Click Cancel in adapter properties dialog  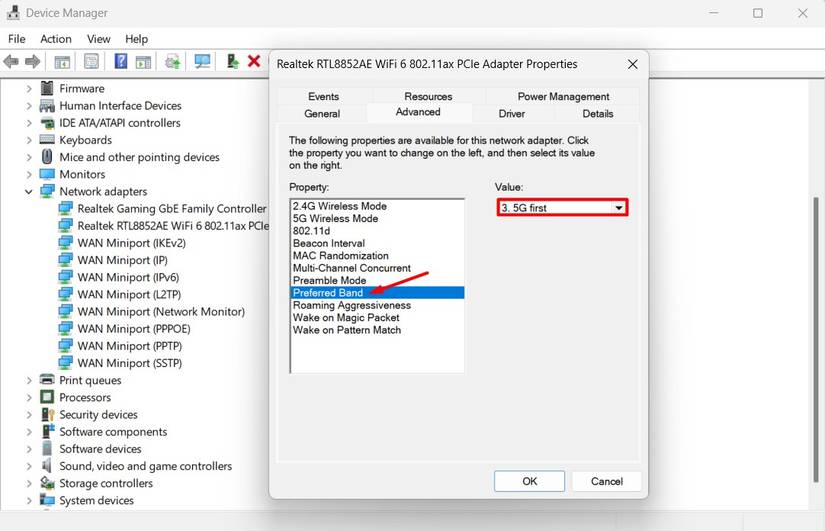click(607, 481)
